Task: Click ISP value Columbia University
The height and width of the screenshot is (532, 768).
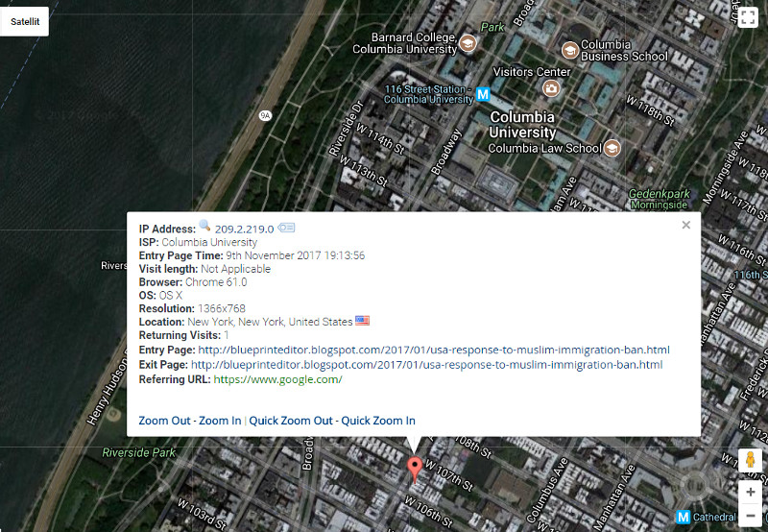Action: coord(209,242)
